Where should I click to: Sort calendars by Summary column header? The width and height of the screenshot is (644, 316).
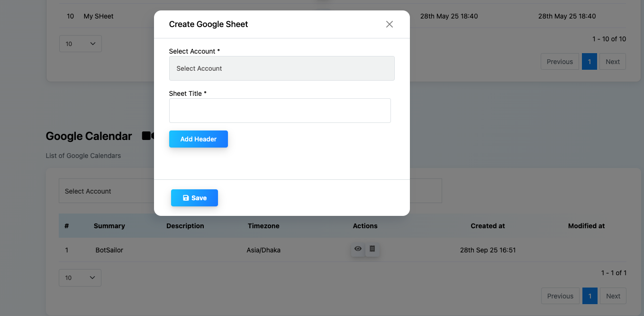109,226
